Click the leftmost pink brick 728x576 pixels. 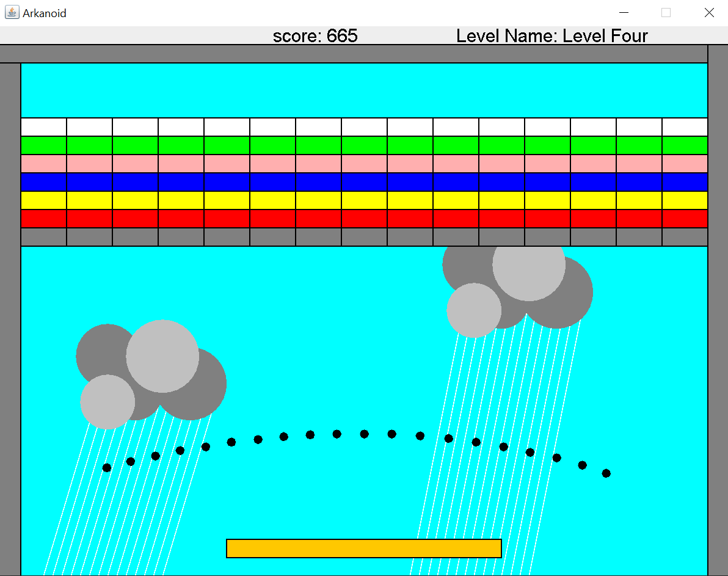coord(43,164)
